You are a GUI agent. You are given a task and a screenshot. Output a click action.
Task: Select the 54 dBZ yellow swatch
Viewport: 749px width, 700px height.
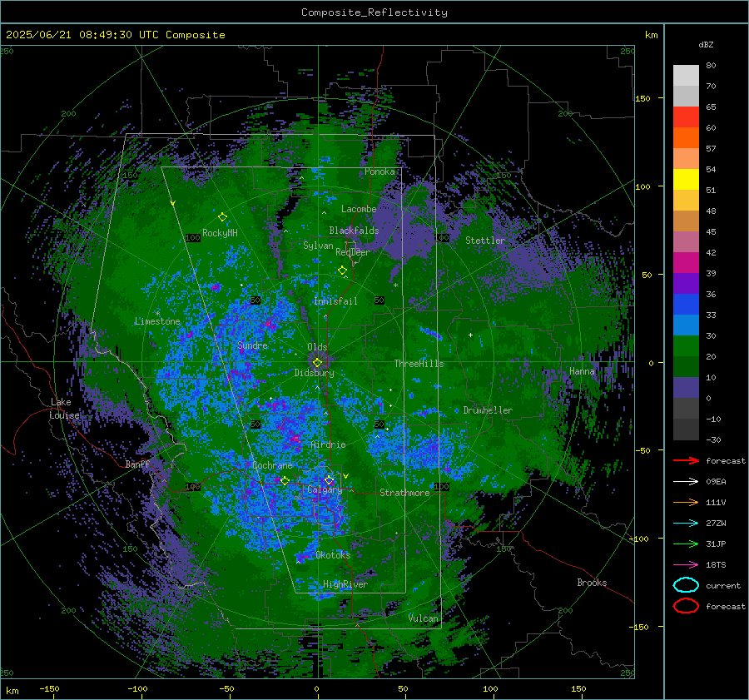686,179
